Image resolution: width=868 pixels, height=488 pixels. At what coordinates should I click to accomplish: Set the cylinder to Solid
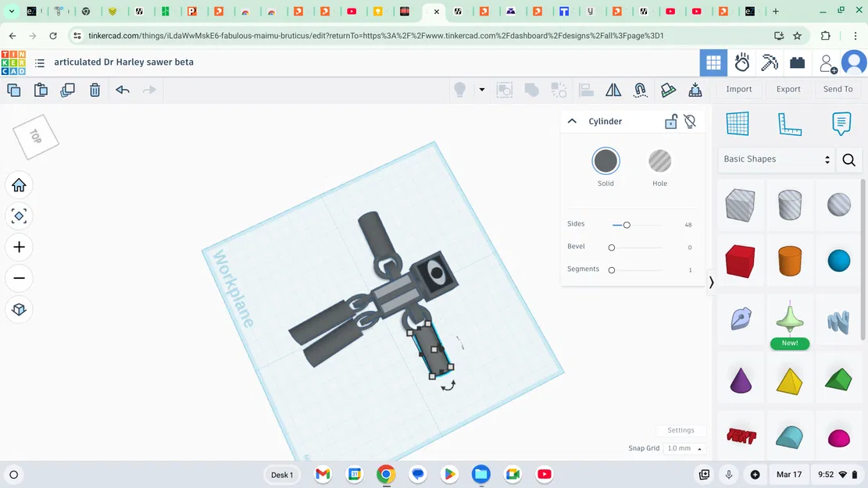point(605,162)
